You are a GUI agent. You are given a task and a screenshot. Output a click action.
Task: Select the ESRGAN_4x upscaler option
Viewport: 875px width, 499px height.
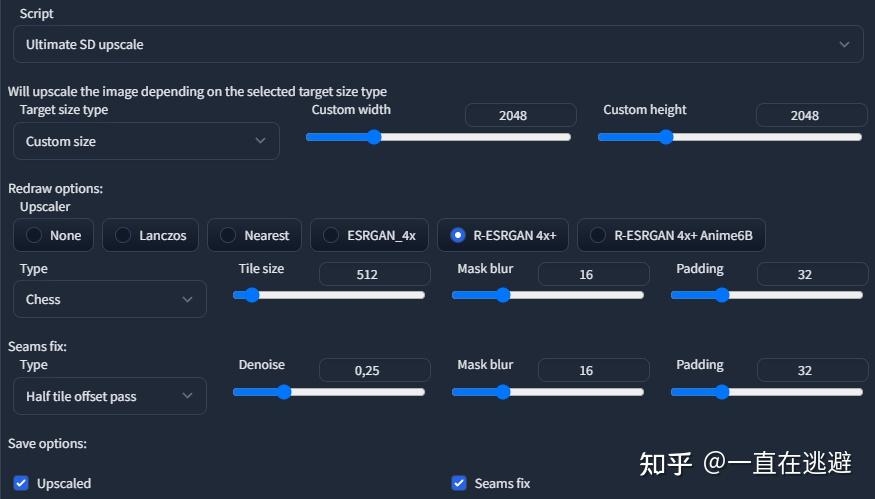click(369, 235)
